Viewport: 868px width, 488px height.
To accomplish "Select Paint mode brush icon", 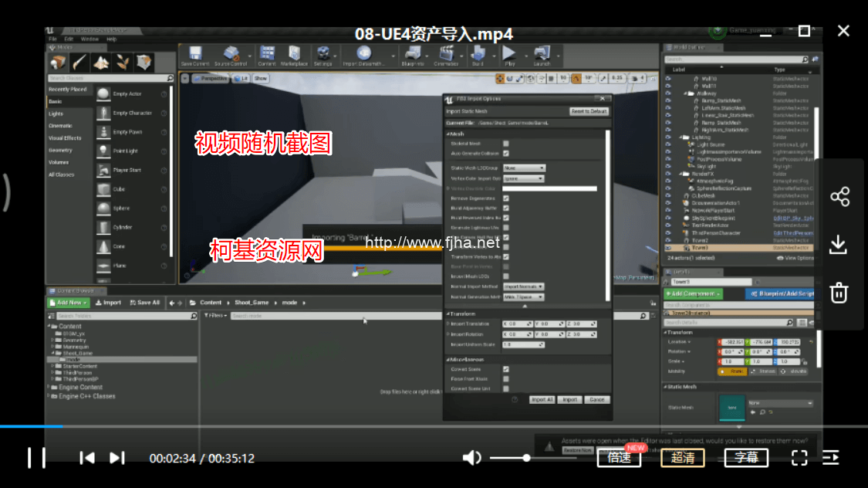I will click(x=79, y=62).
